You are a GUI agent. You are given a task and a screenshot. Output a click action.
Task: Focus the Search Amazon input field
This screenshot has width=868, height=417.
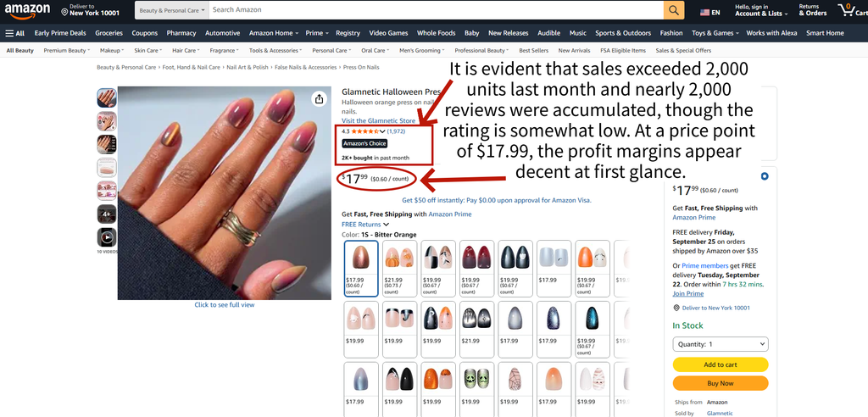click(437, 10)
